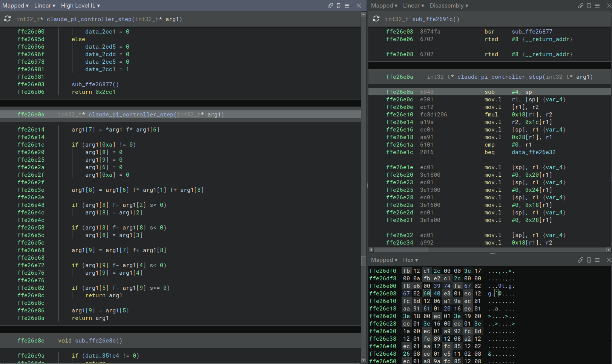The width and height of the screenshot is (612, 364).
Task: Click the var_4 annotation on the ffe26e0c row
Action: (554, 99)
